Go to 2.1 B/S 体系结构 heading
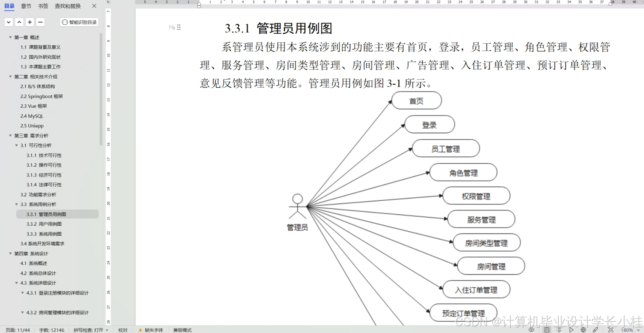Viewport: 644px width, 333px height. tap(38, 87)
